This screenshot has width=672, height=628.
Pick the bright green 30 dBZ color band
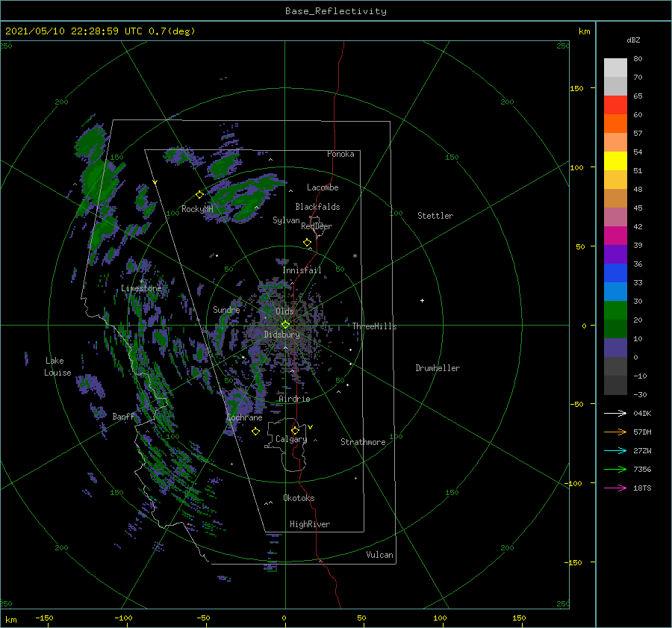point(615,310)
